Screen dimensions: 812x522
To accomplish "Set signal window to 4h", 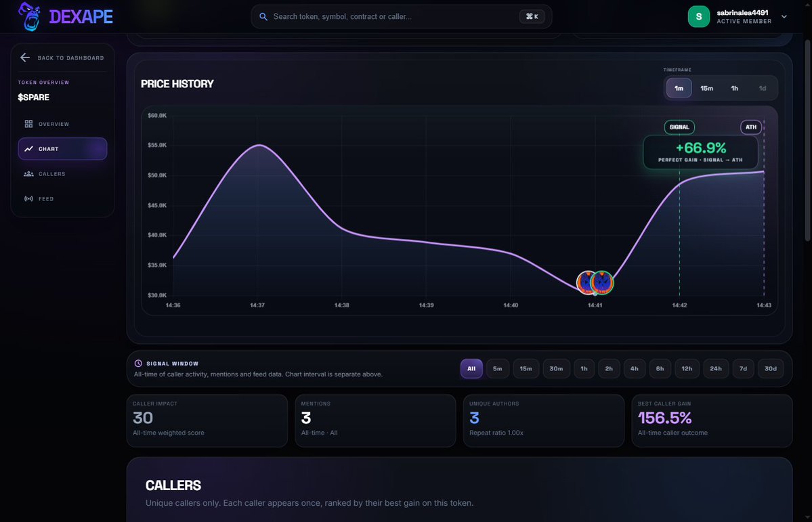I will (635, 369).
